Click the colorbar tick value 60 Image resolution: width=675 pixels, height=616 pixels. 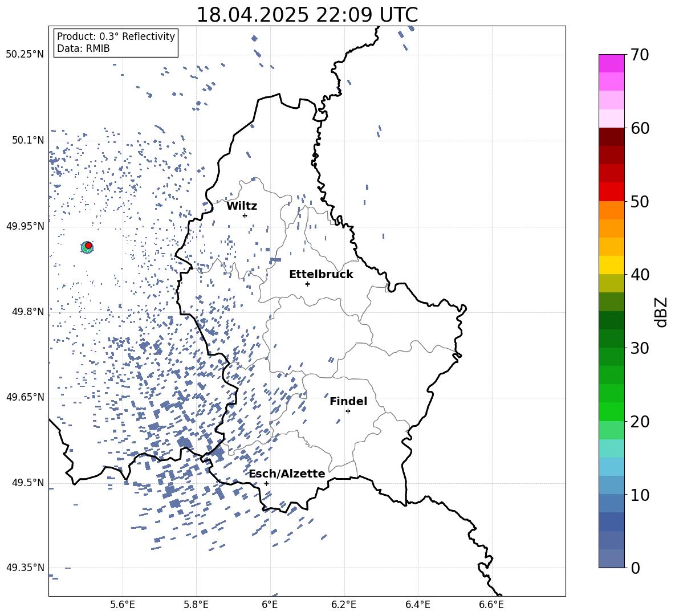coord(640,128)
